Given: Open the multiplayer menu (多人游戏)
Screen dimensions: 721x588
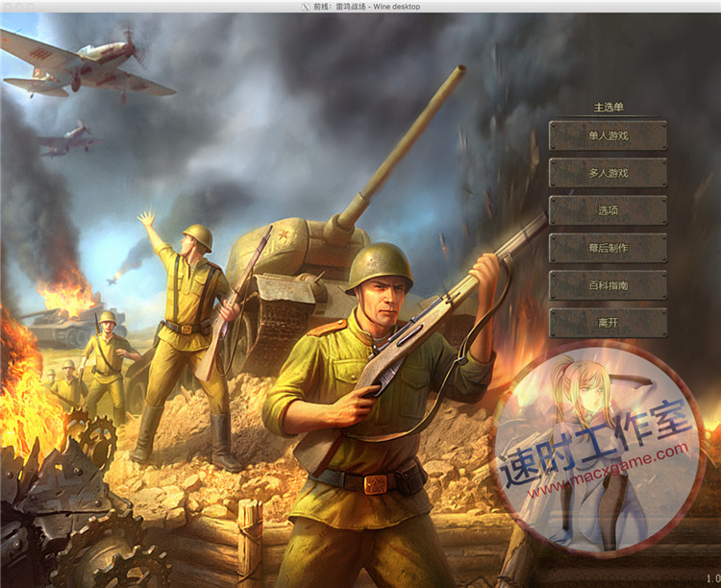Looking at the screenshot, I should pos(608,173).
